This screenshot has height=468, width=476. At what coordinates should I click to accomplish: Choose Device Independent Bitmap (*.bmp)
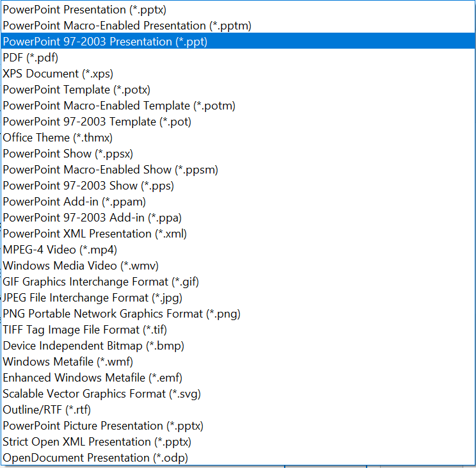click(x=238, y=345)
